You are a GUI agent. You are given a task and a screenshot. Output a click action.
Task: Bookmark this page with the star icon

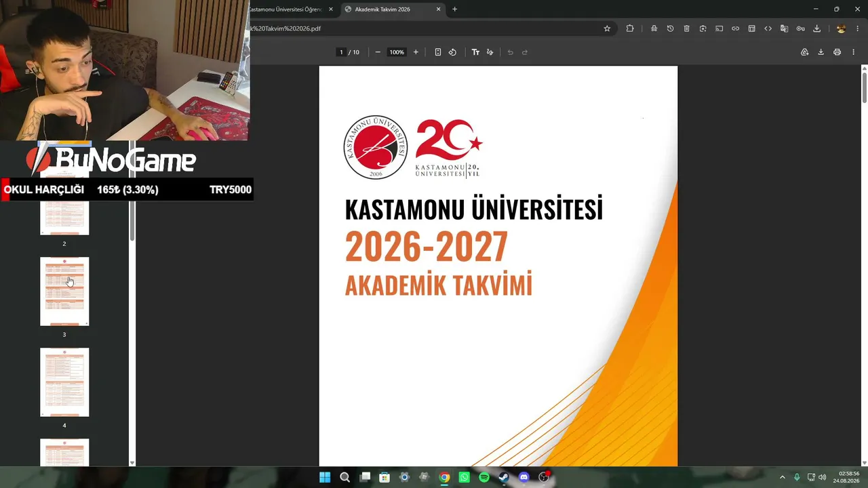click(x=607, y=28)
